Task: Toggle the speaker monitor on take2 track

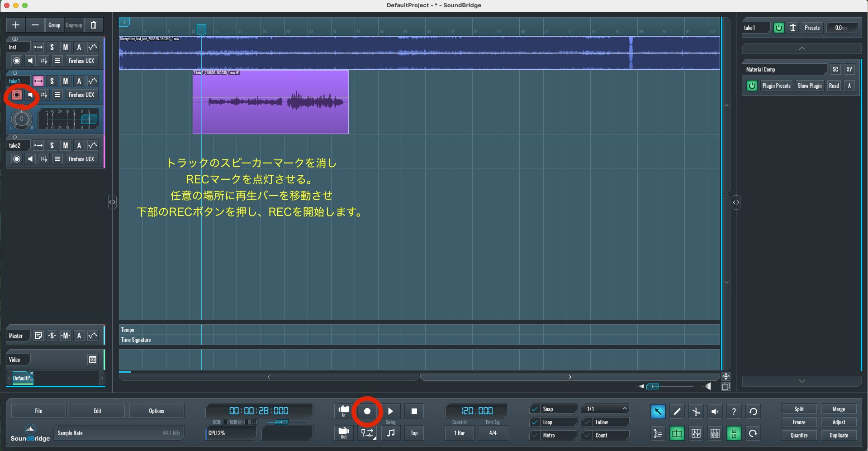Action: (x=30, y=159)
